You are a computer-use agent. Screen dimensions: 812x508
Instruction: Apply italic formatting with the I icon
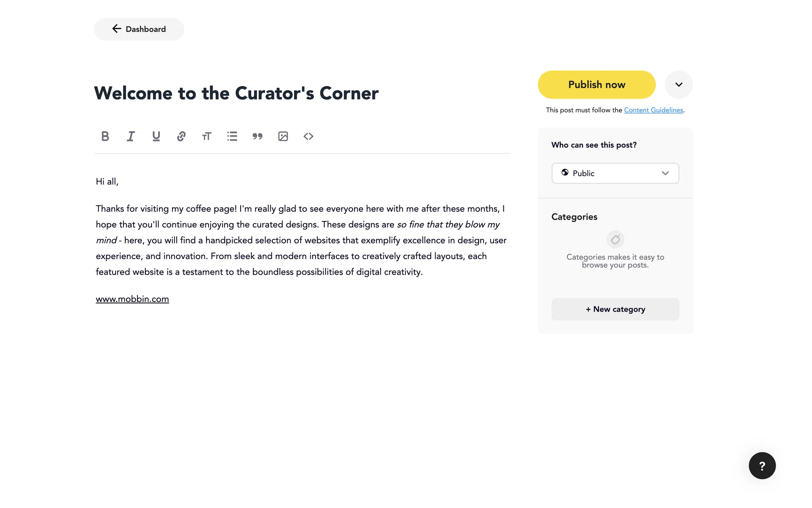click(131, 136)
